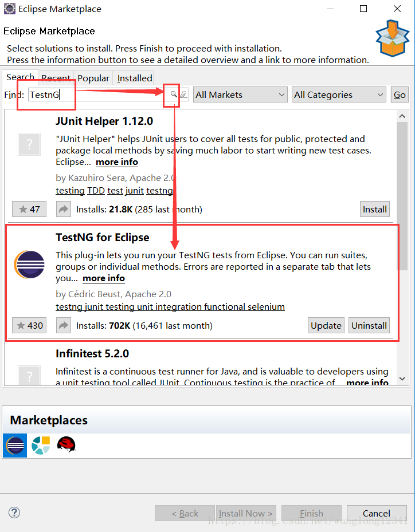Open the help question-mark button
Viewport: 415px width, 532px height.
point(14,513)
